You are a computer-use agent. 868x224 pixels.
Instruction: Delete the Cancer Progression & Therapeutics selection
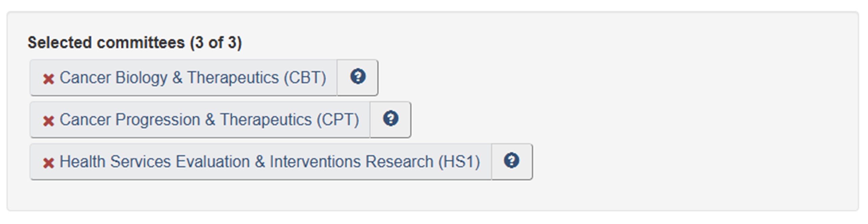pyautogui.click(x=48, y=121)
